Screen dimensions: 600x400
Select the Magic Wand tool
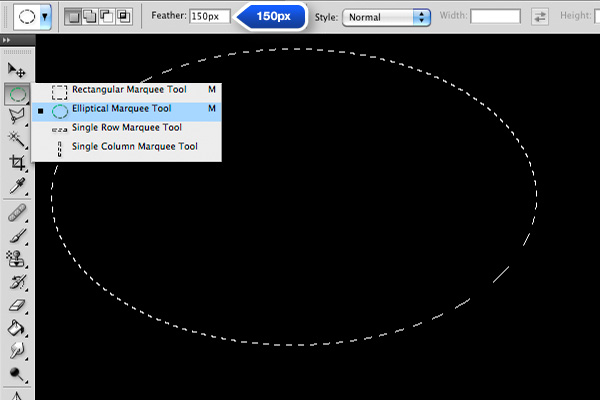tap(17, 139)
